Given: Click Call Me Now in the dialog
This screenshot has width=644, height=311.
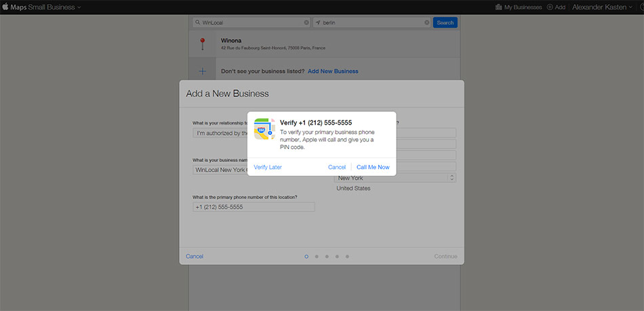Looking at the screenshot, I should pos(373,167).
